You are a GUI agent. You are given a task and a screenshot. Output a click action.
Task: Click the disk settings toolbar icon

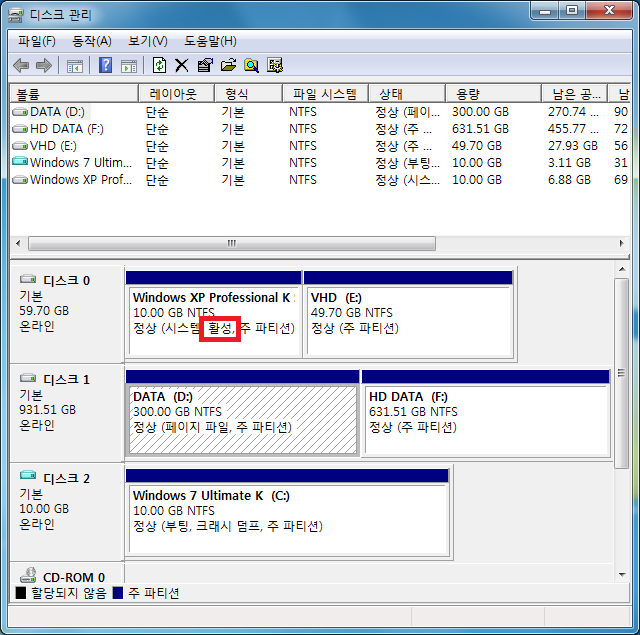coord(275,65)
